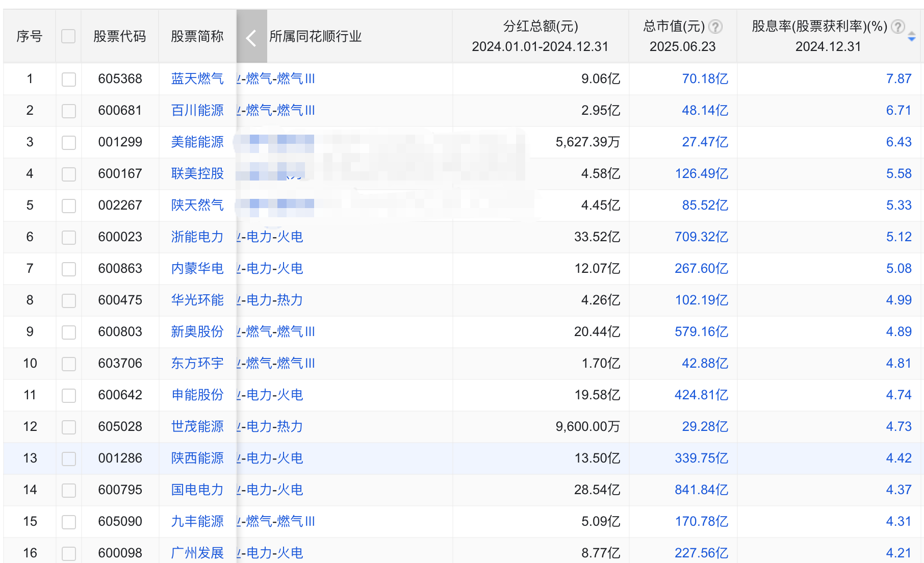Click industry link in 蓝天燃气 row
This screenshot has width=924, height=563.
pos(276,79)
